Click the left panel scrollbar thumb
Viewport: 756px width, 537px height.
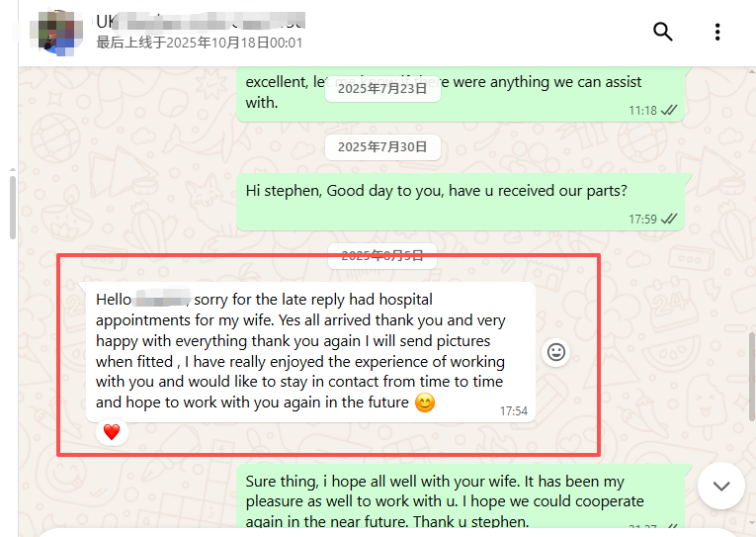pyautogui.click(x=12, y=208)
